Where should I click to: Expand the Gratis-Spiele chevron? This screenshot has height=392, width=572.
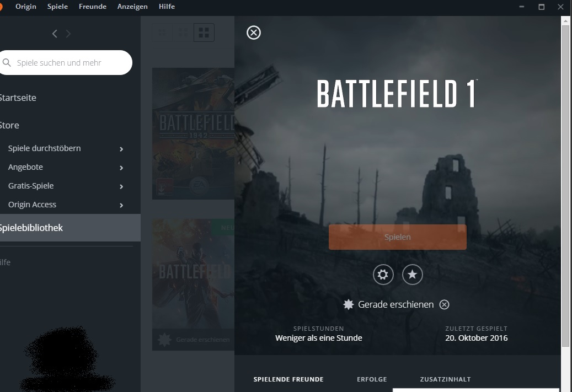pyautogui.click(x=121, y=186)
